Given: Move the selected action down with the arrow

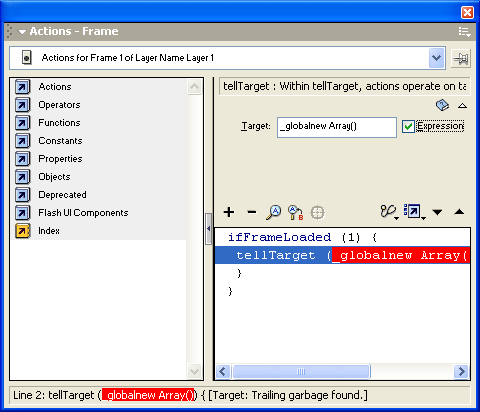Looking at the screenshot, I should (x=437, y=212).
